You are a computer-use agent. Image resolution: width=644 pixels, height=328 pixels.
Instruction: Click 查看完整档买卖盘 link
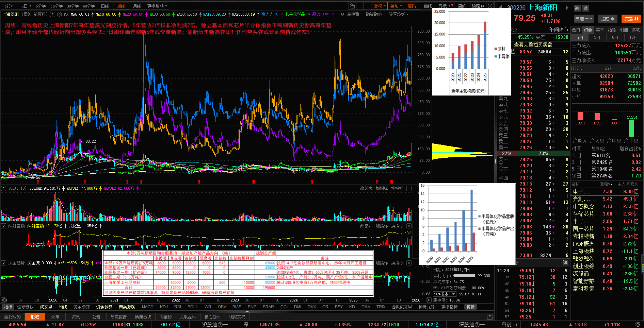533,45
